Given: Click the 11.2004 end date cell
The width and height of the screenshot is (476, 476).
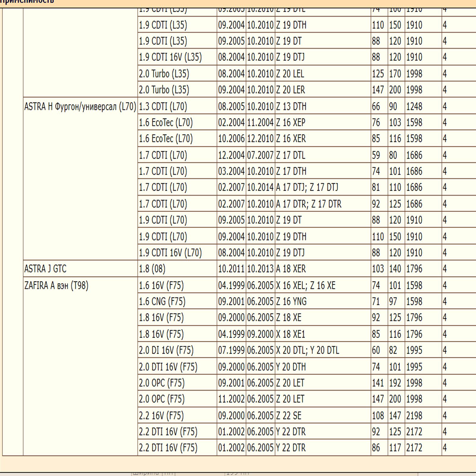Looking at the screenshot, I should (260, 123).
